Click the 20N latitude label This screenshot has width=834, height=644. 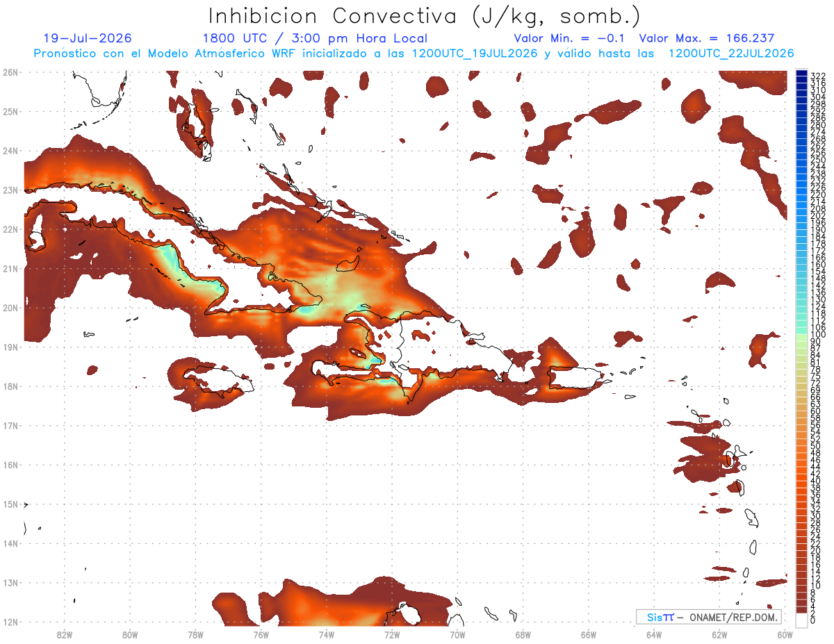10,307
